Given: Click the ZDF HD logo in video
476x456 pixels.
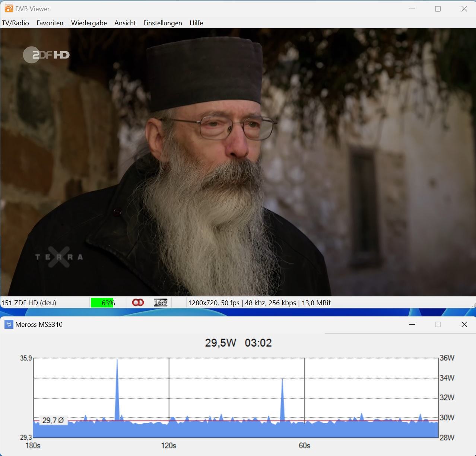Looking at the screenshot, I should tap(46, 55).
